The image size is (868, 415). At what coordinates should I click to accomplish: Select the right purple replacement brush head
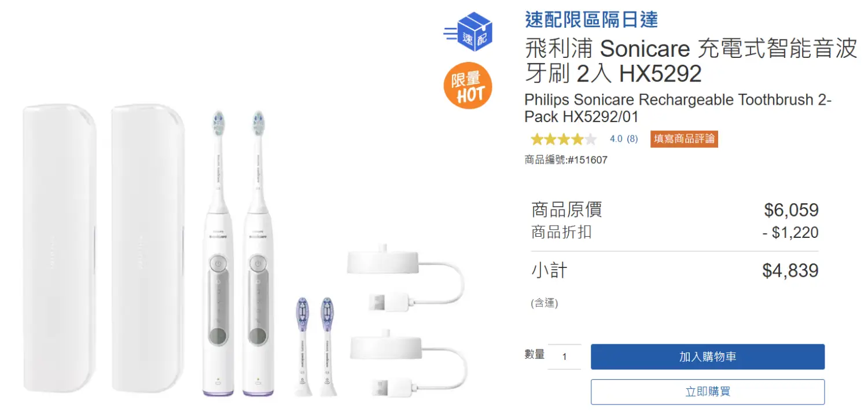328,346
